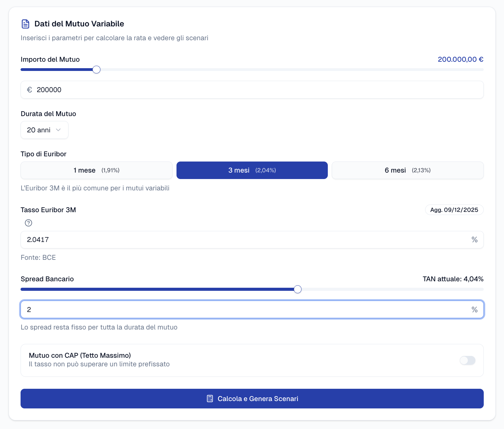Click the Fonte: BCE source text

[38, 257]
